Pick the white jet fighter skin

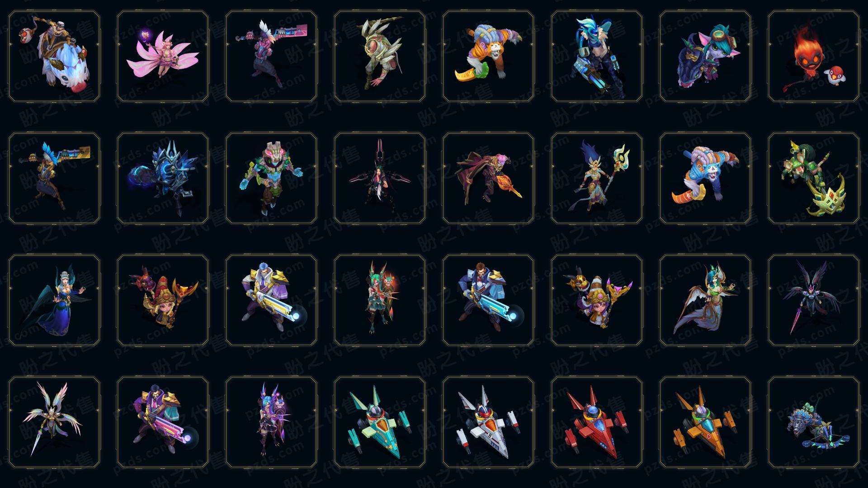(x=488, y=422)
